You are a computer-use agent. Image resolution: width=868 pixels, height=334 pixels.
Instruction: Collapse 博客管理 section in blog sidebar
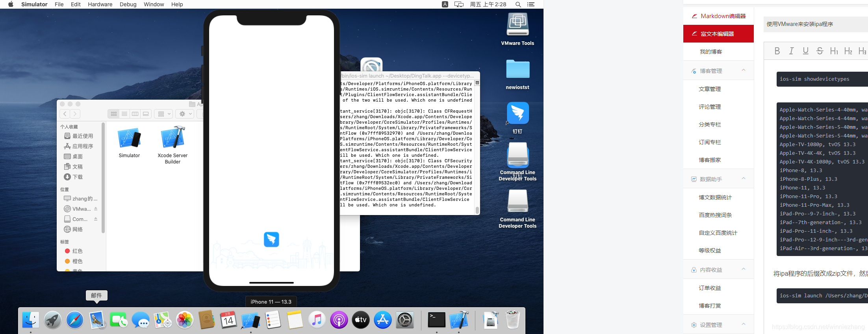[744, 71]
